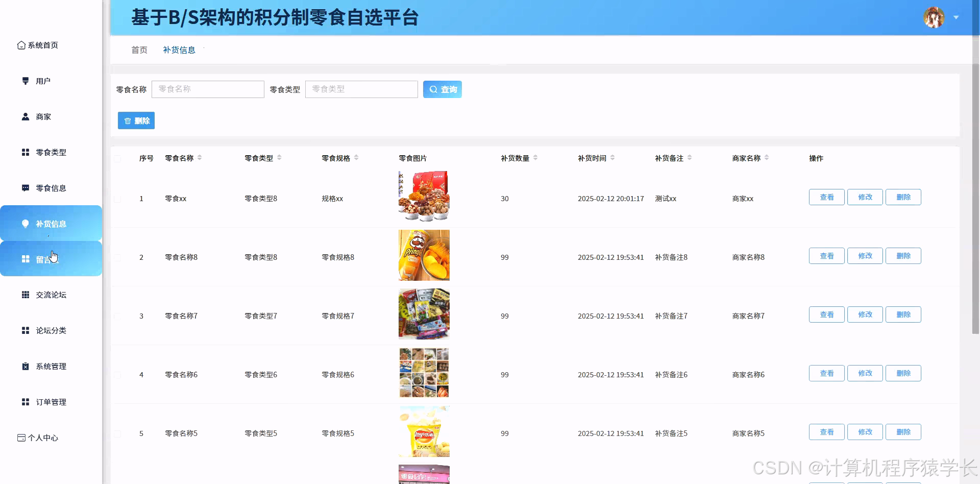980x484 pixels.
Task: Focus the 零食类型 search field
Action: pyautogui.click(x=361, y=89)
